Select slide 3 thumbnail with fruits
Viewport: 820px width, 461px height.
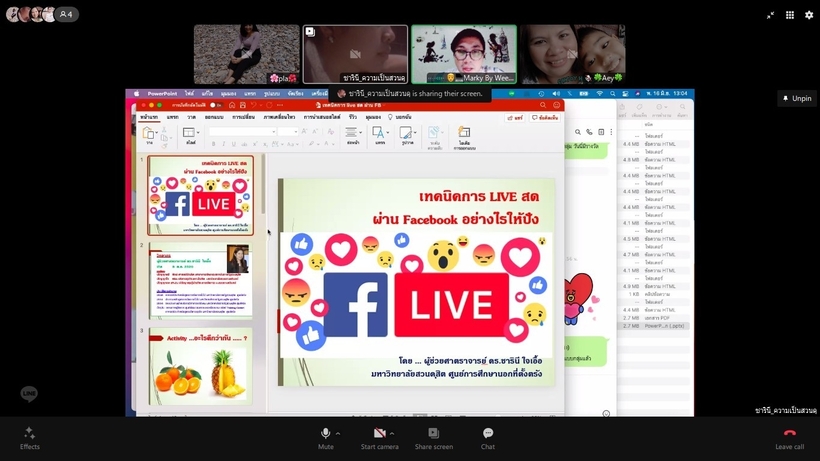click(201, 366)
